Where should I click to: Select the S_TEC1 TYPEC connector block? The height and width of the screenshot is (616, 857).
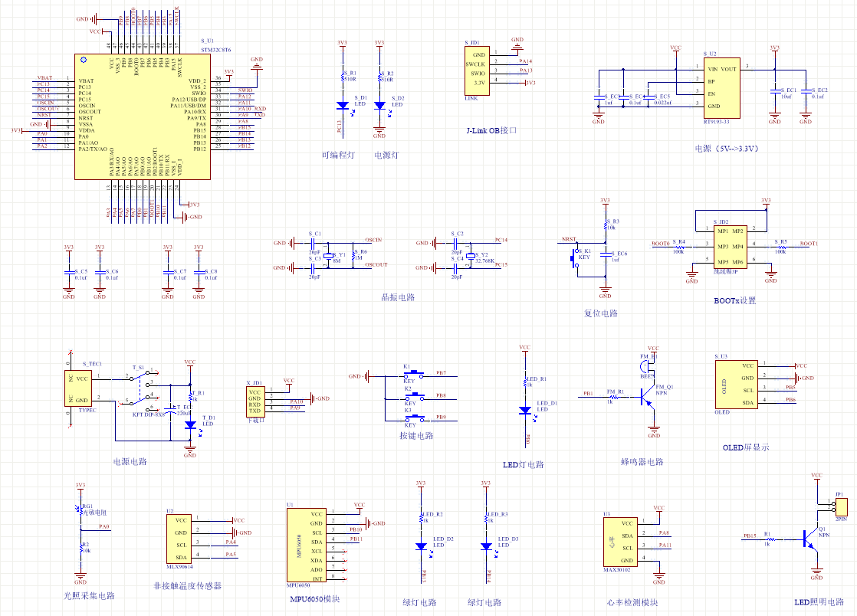[78, 388]
